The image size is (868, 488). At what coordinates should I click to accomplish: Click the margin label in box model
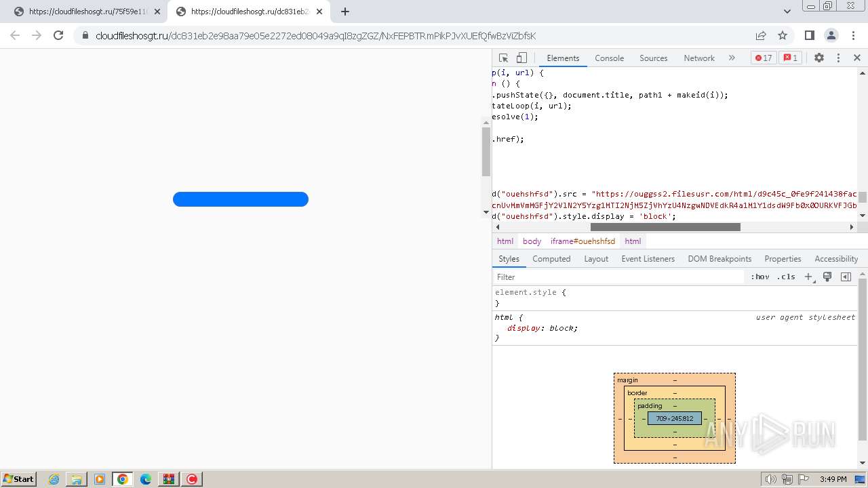pos(627,380)
